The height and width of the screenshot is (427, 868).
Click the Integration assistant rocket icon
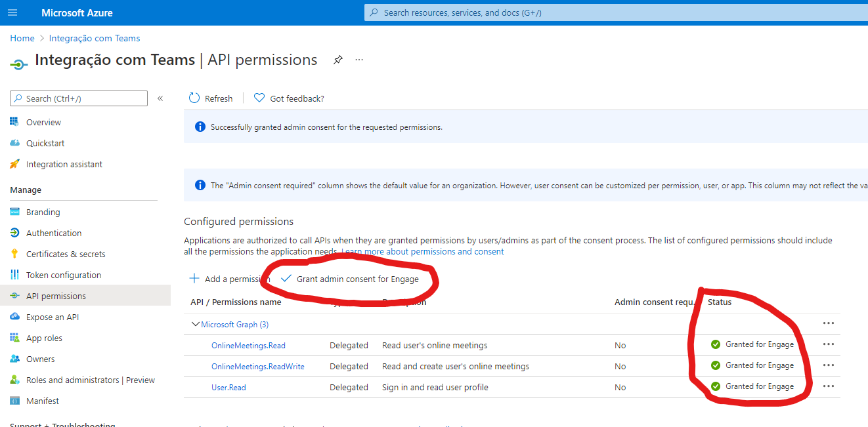(x=15, y=164)
